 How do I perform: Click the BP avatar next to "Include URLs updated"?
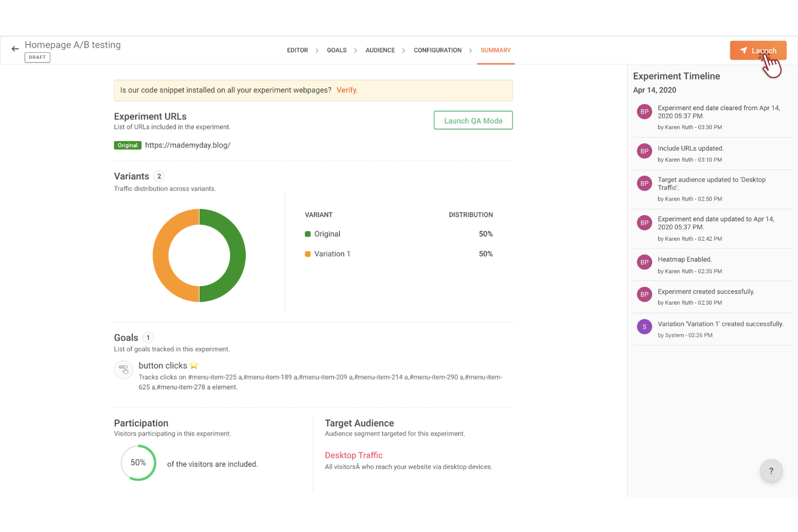click(644, 151)
